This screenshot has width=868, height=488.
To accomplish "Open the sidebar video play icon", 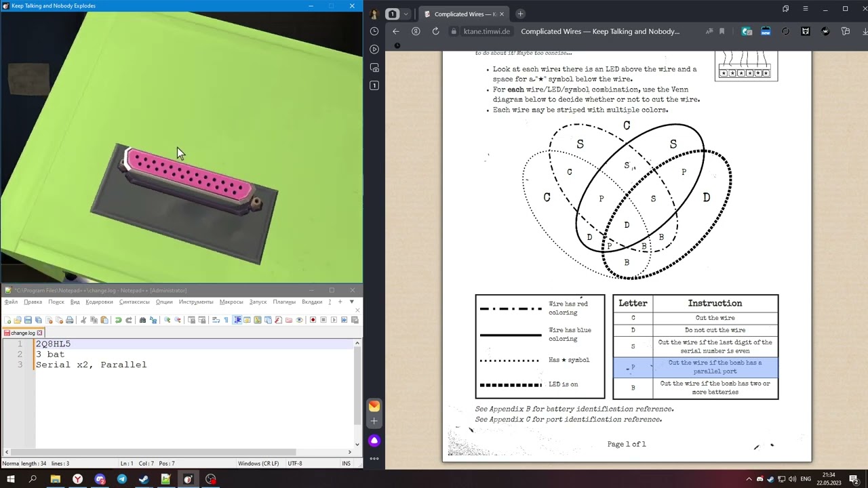I will [374, 49].
